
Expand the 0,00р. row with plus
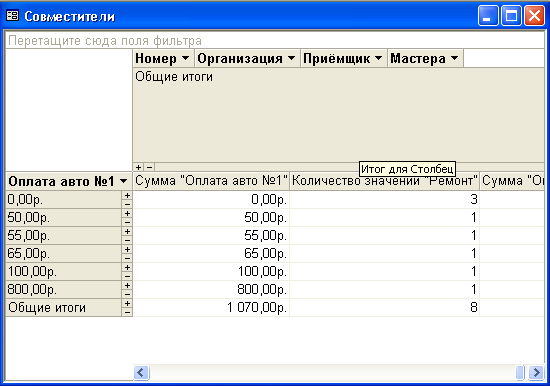click(x=127, y=195)
